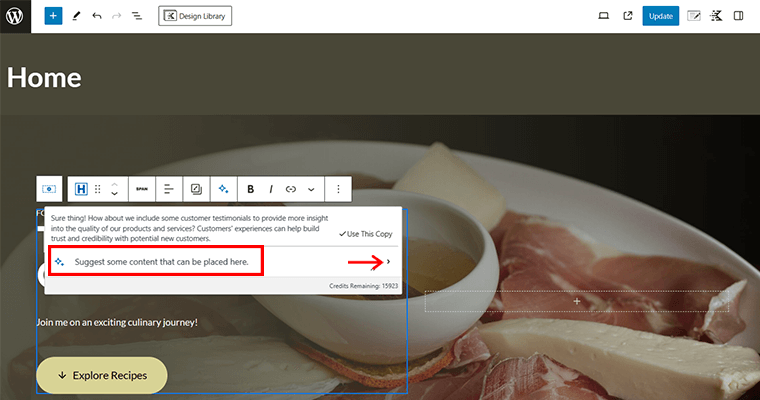Open the Kadence AI sparkle tool
This screenshot has width=760, height=400.
click(x=223, y=189)
